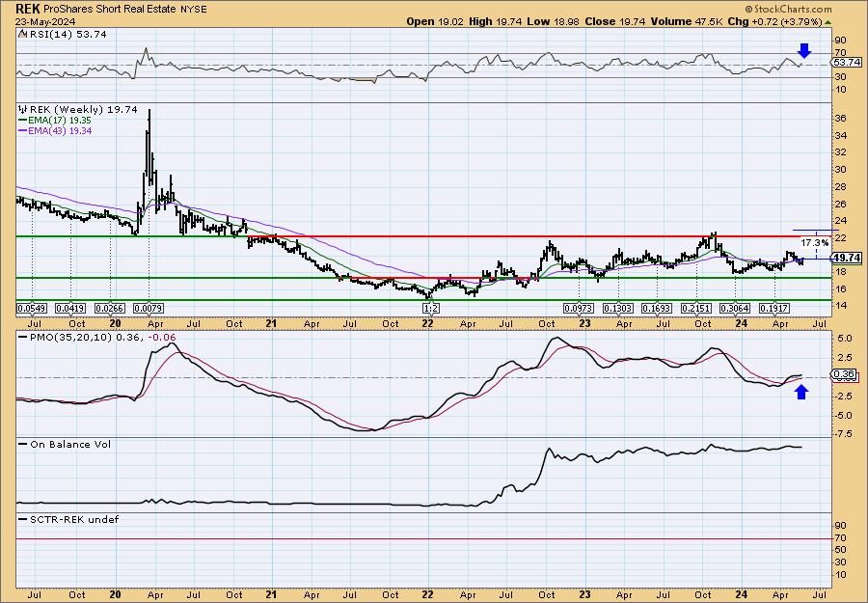
Task: Click the EMA(43) 19.34 legend text
Action: click(x=61, y=130)
